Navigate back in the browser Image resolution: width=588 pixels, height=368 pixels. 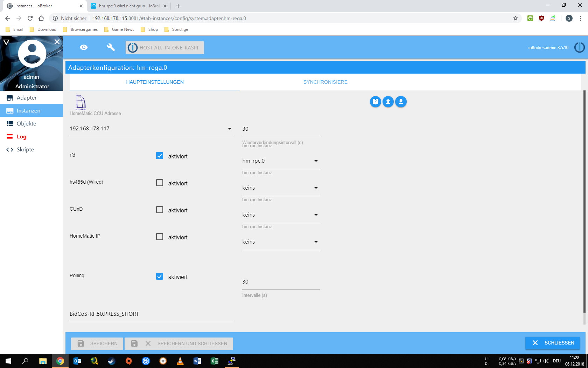(x=8, y=18)
